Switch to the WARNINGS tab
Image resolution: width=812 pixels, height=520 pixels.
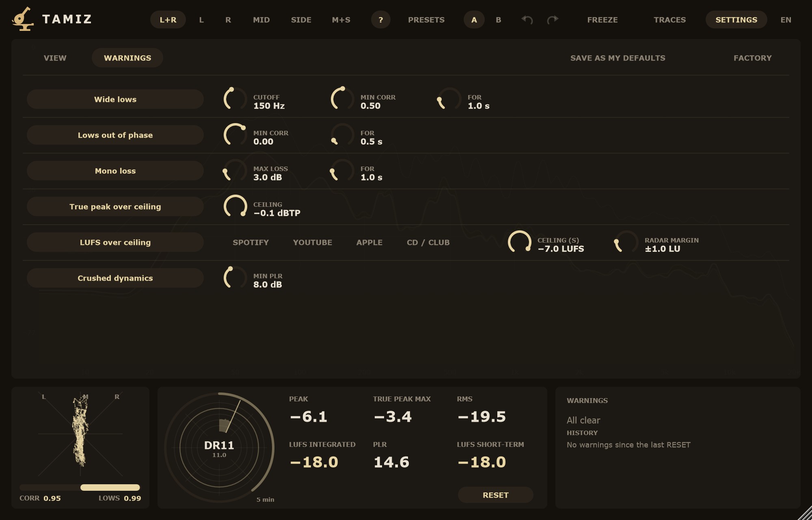click(127, 58)
